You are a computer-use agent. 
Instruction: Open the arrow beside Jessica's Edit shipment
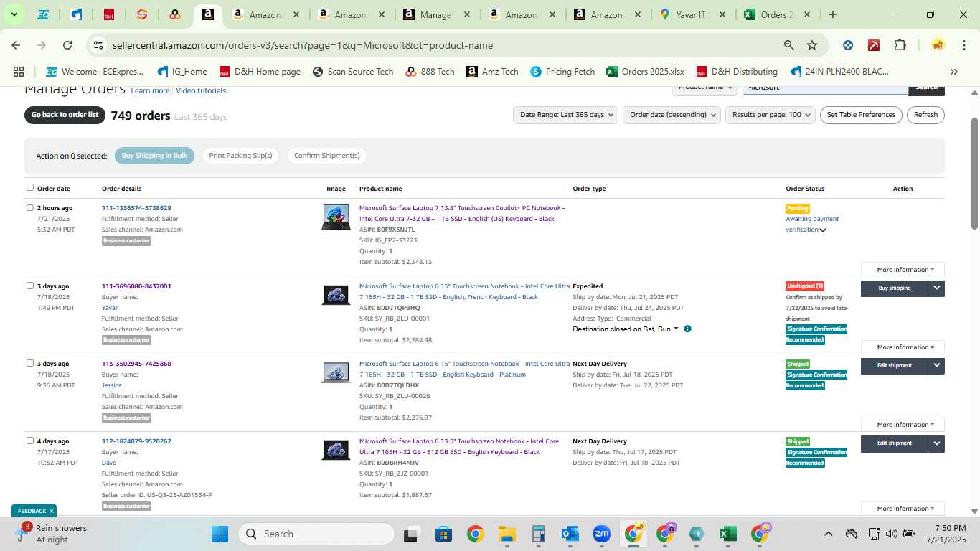click(936, 365)
